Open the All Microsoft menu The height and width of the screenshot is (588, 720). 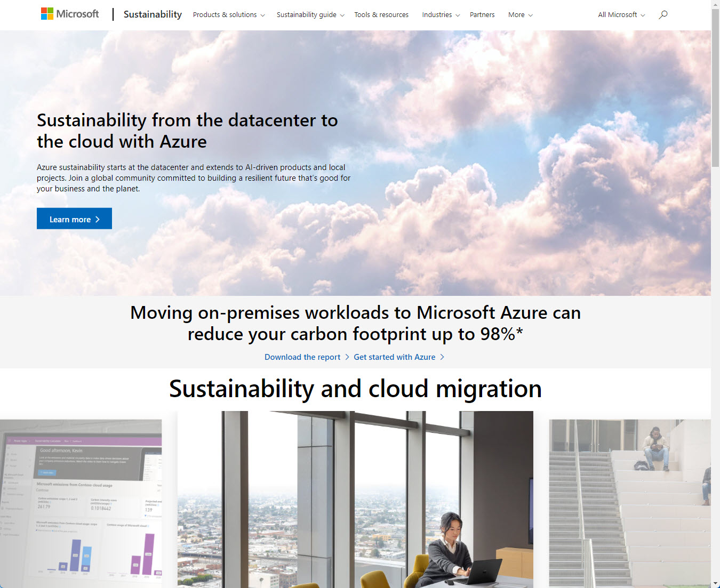point(621,15)
